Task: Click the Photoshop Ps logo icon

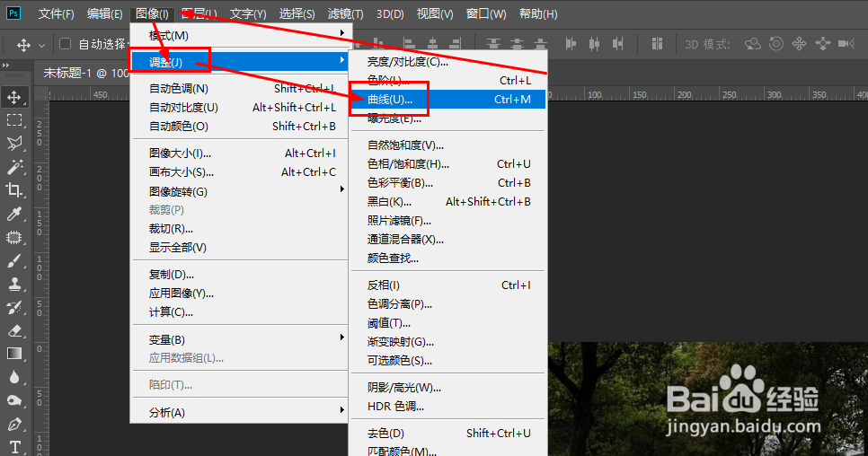Action: pos(13,13)
